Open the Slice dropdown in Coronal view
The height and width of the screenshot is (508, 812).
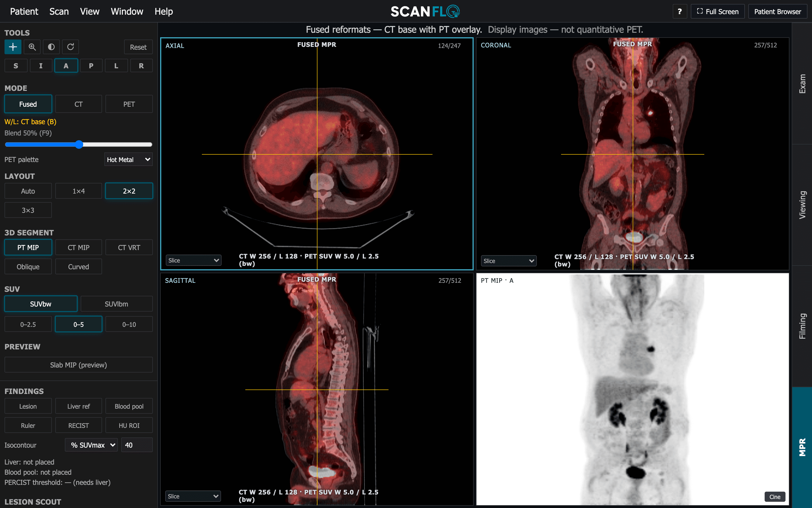pos(509,261)
